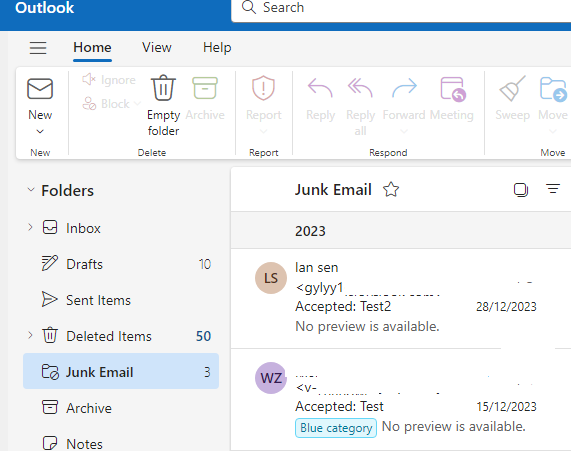The width and height of the screenshot is (587, 451).
Task: Add Junk Email to favorites star
Action: (391, 189)
